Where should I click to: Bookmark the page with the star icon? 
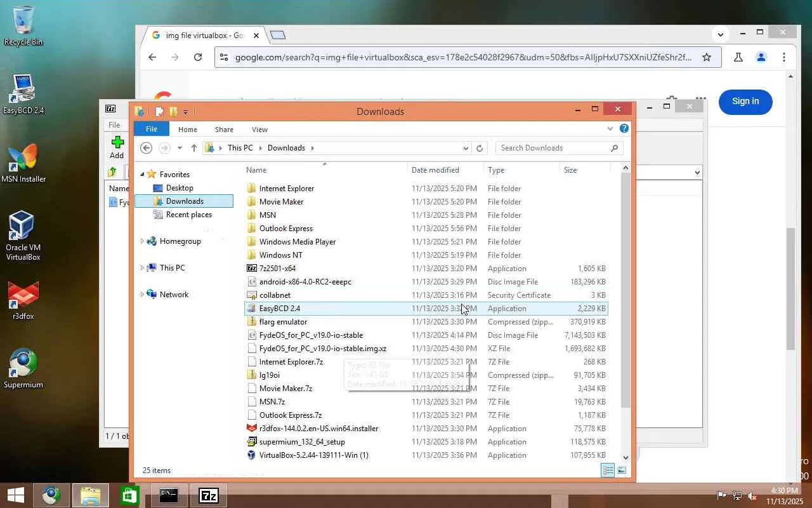(707, 57)
